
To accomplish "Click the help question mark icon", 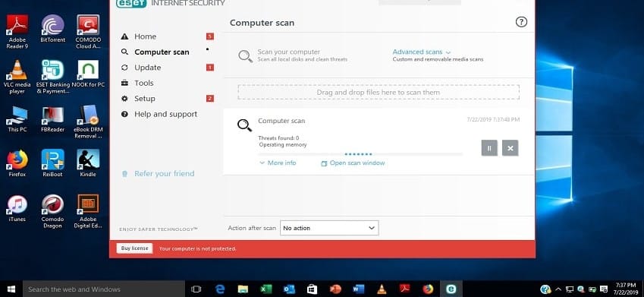I will tap(521, 22).
